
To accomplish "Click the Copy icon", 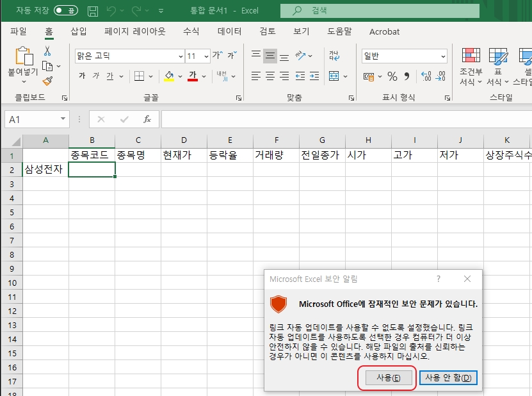I will [x=47, y=66].
